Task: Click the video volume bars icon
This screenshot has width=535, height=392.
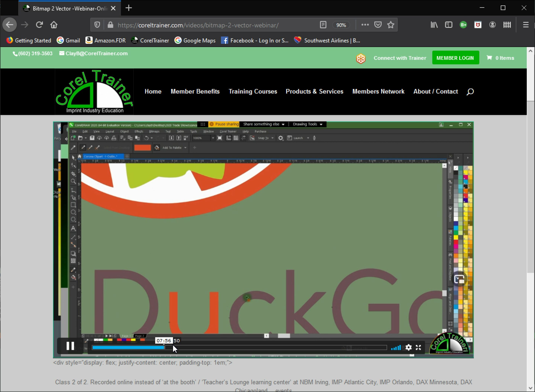Action: click(x=396, y=348)
